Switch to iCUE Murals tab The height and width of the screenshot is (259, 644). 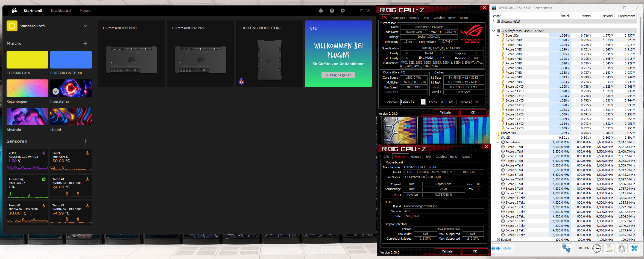pyautogui.click(x=85, y=11)
